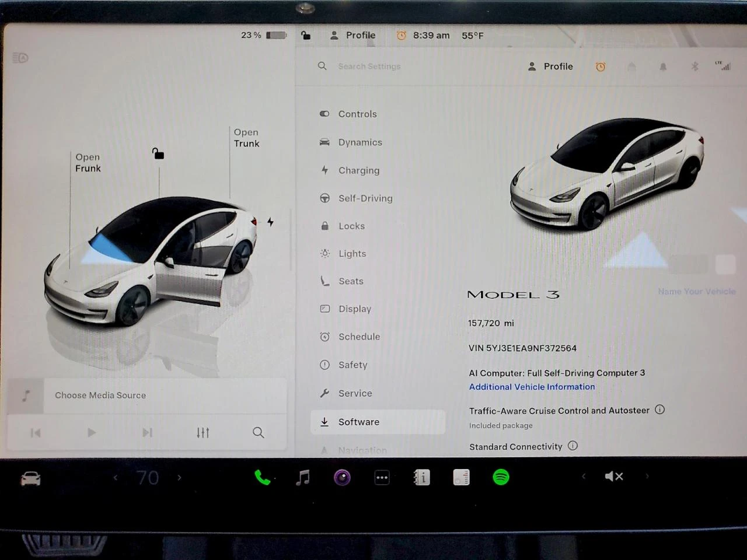Tap the music note media thumbnail
747x560 pixels.
[26, 396]
